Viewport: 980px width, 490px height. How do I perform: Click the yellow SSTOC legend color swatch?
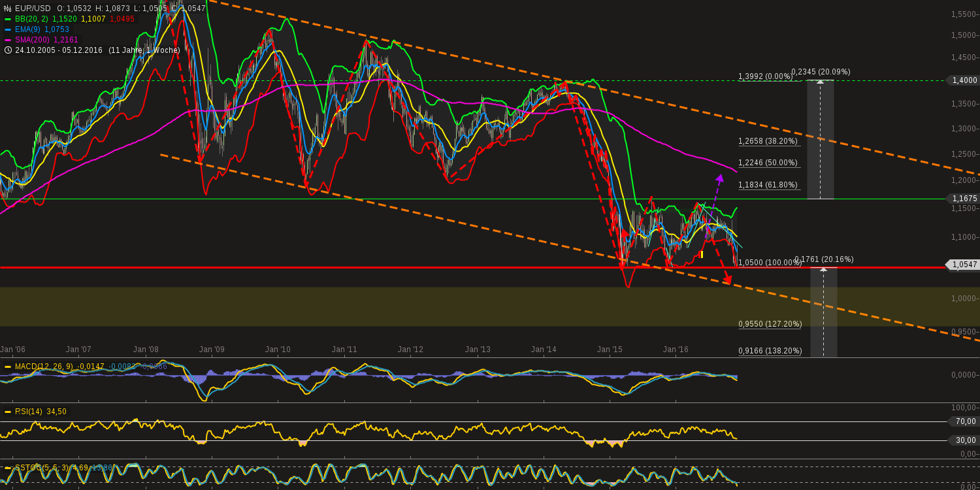pyautogui.click(x=8, y=468)
